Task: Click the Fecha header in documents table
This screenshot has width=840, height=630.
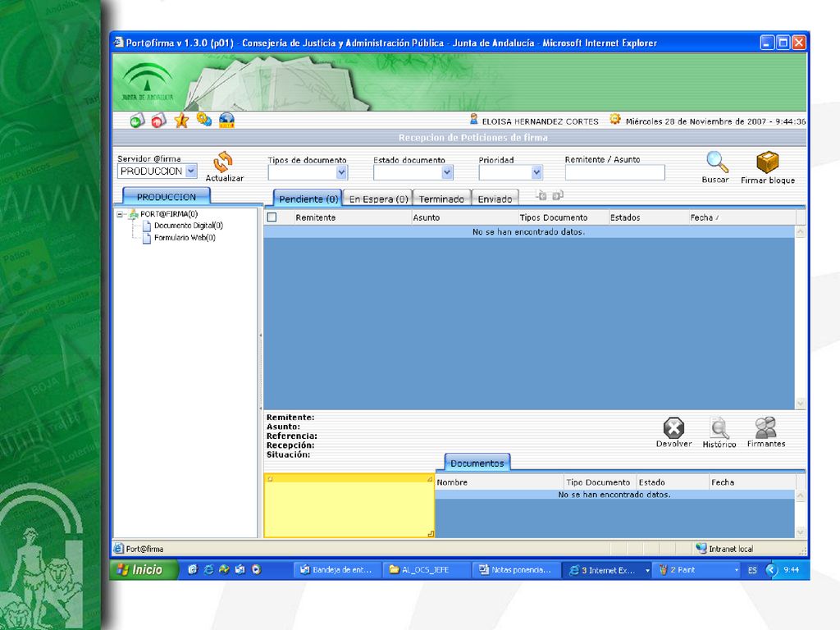Action: point(752,482)
